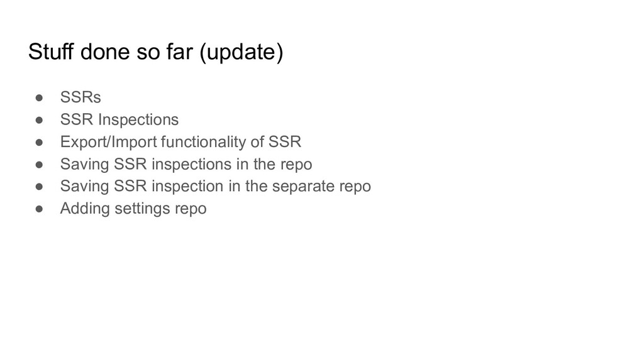Click the bullet dot beside 'SSRs'
644x362 pixels.
click(40, 97)
